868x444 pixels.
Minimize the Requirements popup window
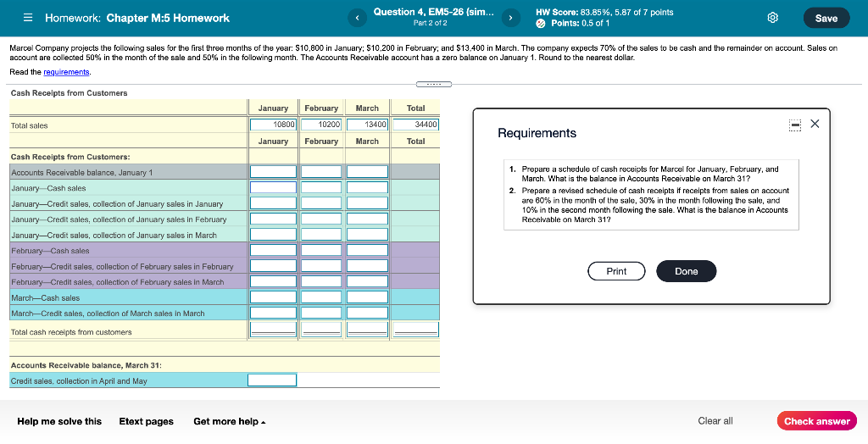click(795, 125)
